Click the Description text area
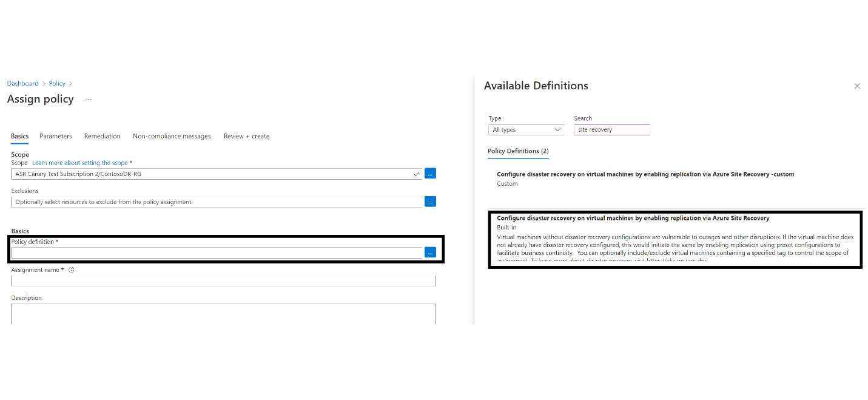Viewport: 868px width, 400px height. (223, 313)
